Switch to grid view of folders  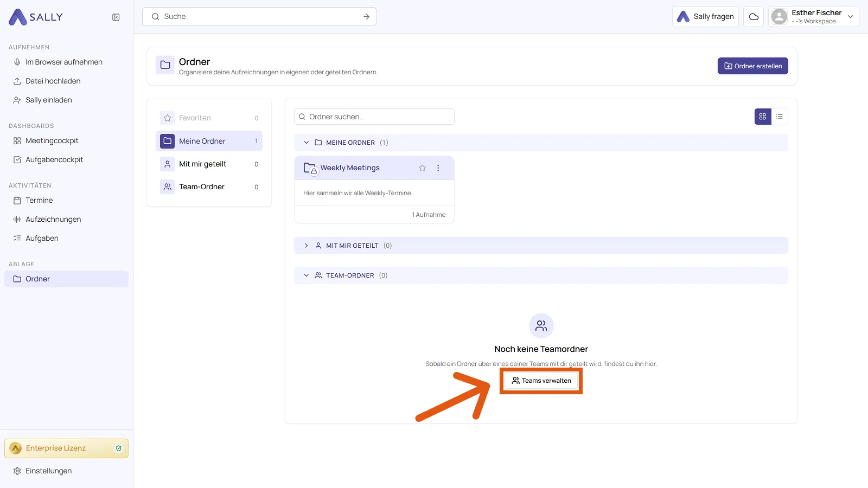point(763,117)
